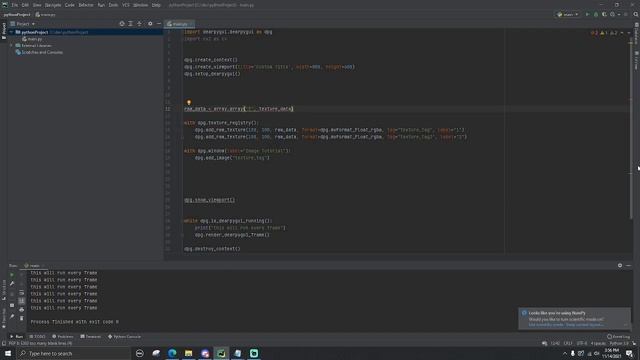This screenshot has height=360, width=640.
Task: Click the green Run button in toolbar
Action: 587,14
